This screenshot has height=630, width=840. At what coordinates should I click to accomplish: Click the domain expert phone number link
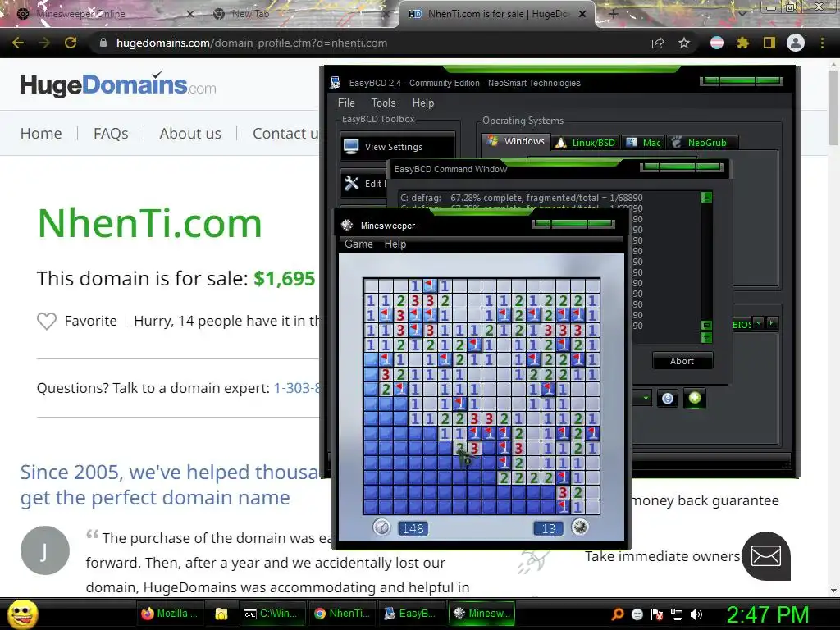(x=297, y=388)
